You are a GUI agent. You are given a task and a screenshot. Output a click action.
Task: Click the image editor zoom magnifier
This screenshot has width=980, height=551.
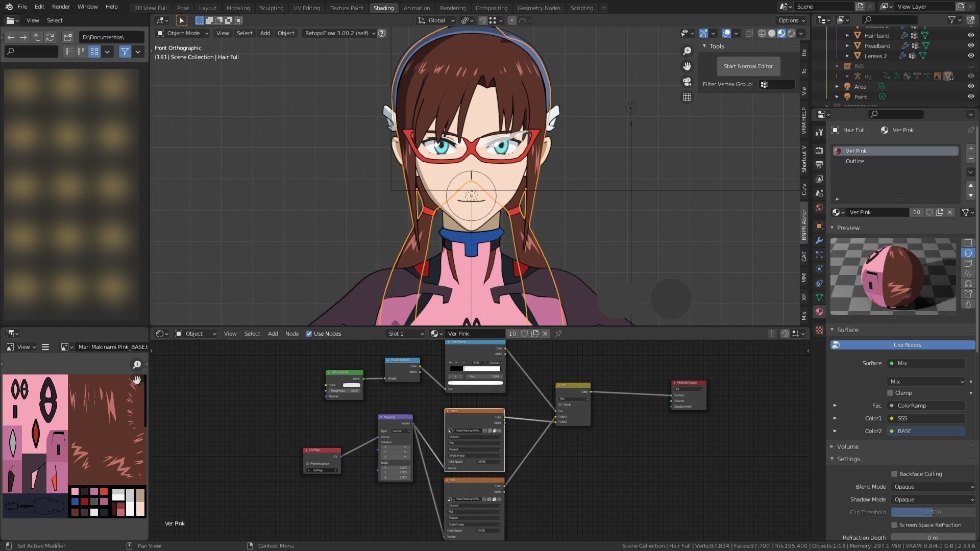[137, 364]
